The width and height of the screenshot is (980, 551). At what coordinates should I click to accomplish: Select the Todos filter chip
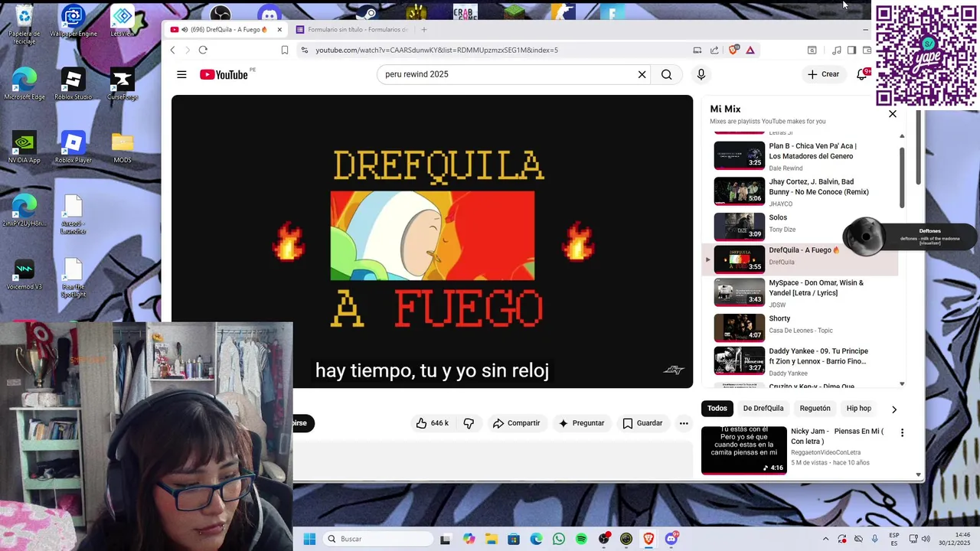point(717,409)
